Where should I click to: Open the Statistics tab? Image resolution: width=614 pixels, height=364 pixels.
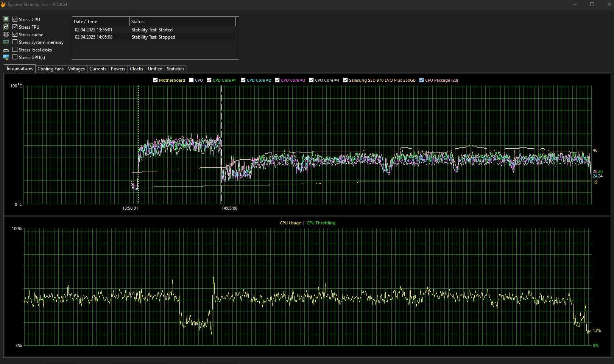click(x=176, y=69)
